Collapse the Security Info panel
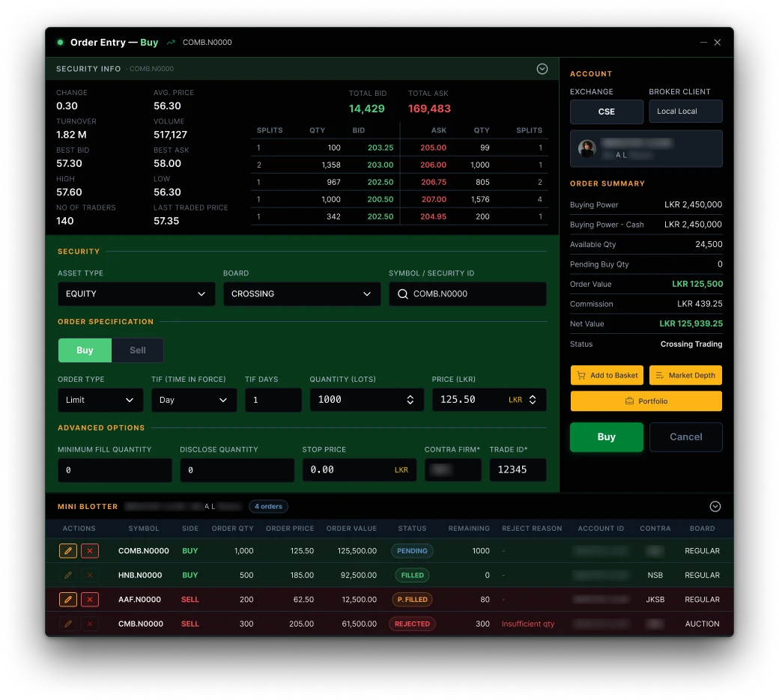779x700 pixels. [x=542, y=69]
